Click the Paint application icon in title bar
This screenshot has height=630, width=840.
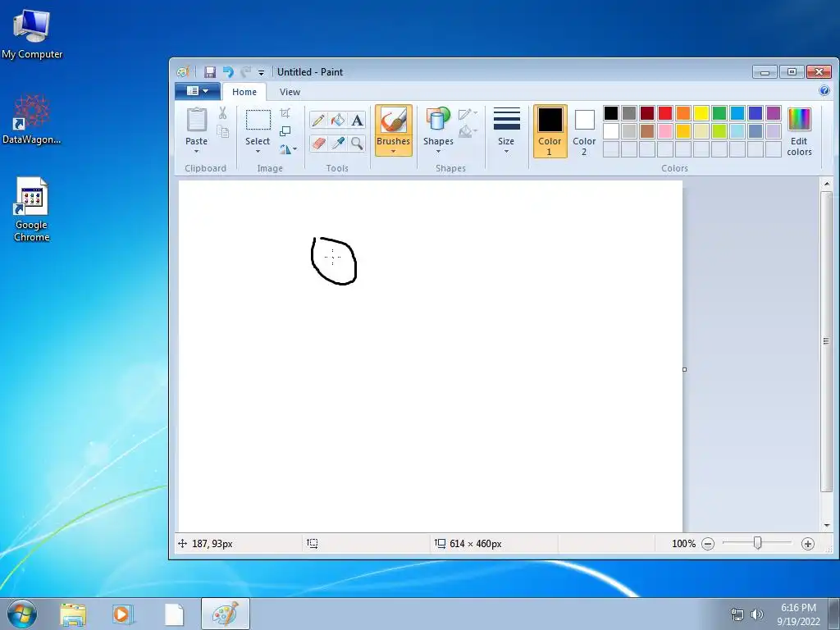click(183, 72)
